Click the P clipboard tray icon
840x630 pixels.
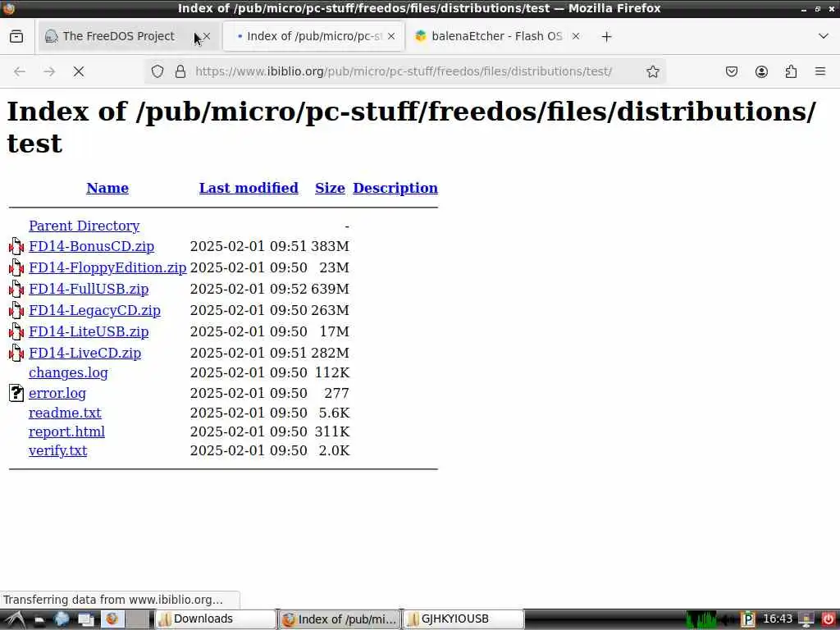tap(748, 620)
